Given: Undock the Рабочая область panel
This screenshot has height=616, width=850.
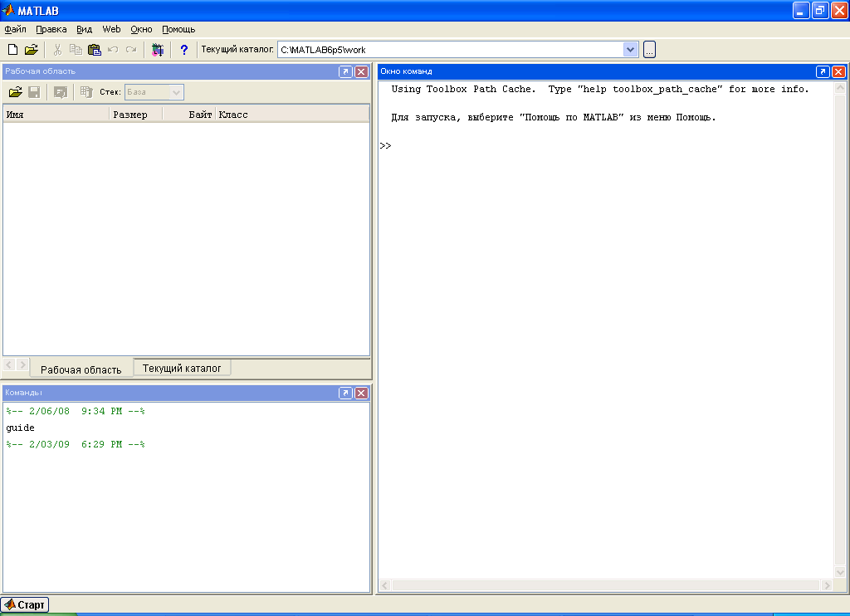Looking at the screenshot, I should pyautogui.click(x=345, y=71).
